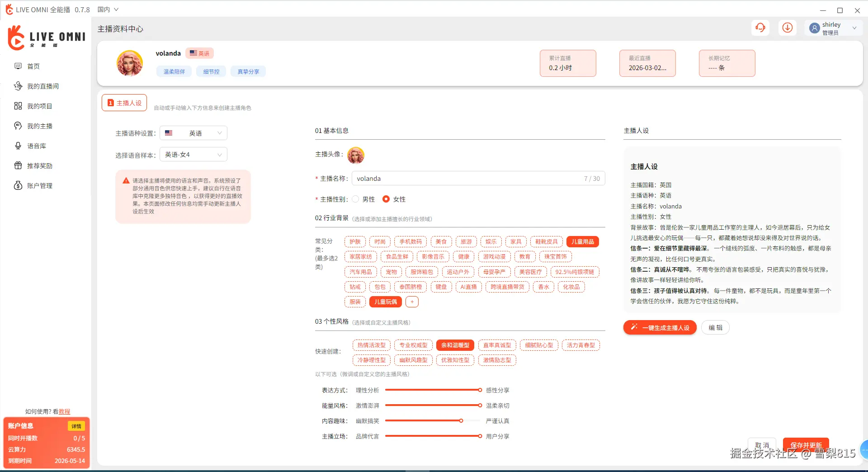Select the 男性 gender radio button

point(356,199)
